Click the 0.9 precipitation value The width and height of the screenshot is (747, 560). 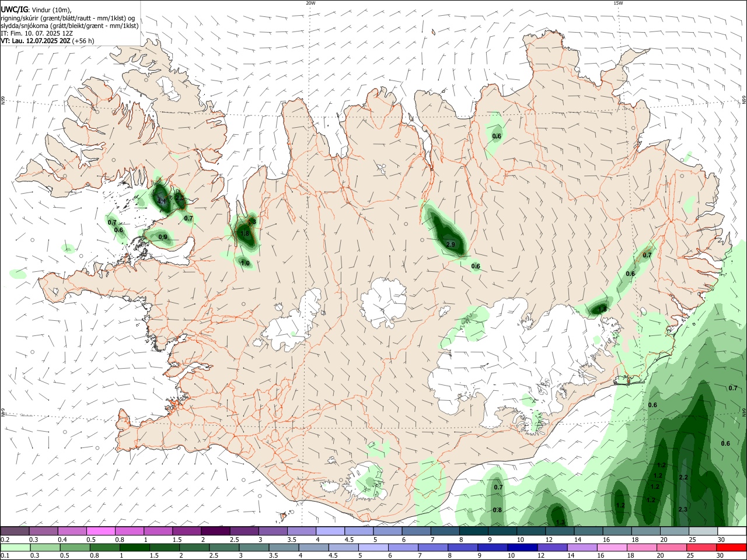(163, 237)
